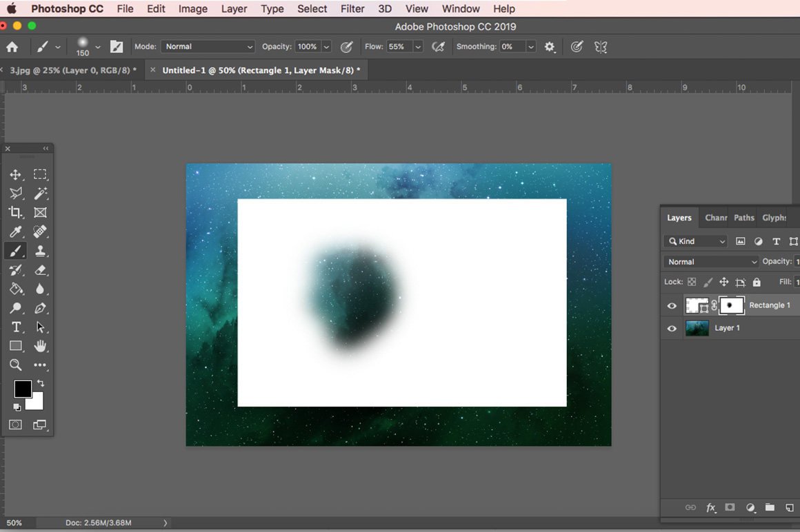Image resolution: width=800 pixels, height=532 pixels.
Task: Open the brush Mode dropdown
Action: click(x=208, y=46)
